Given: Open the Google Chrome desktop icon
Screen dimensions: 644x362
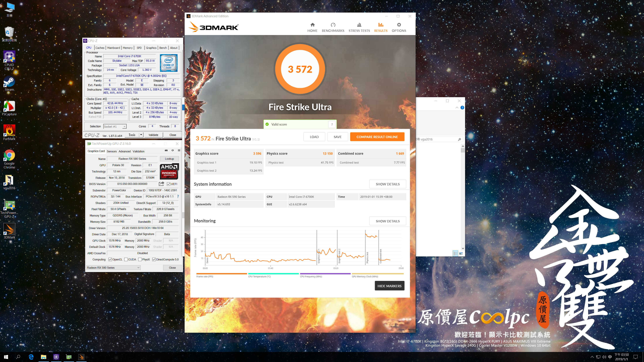Looking at the screenshot, I should tap(9, 159).
